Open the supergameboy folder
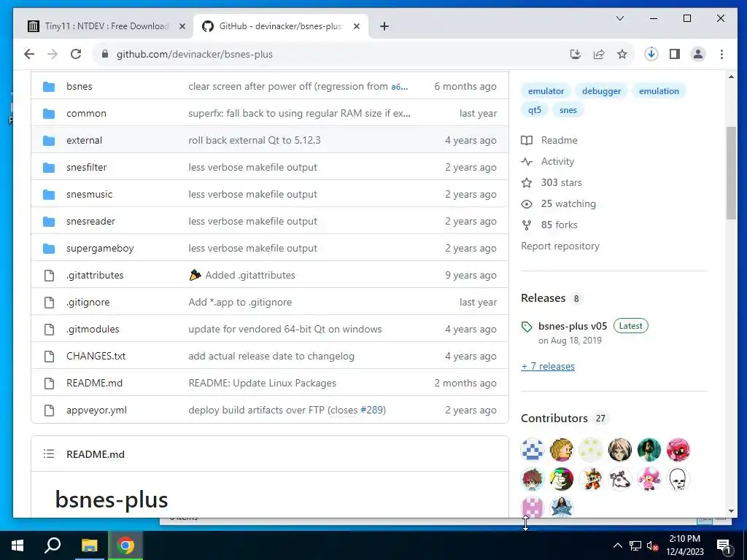 pos(100,249)
